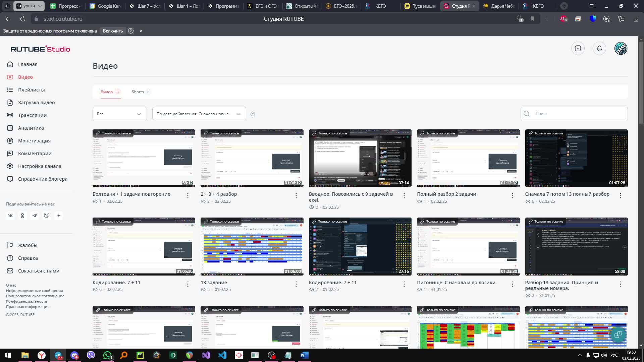Open the support chat widget
This screenshot has height=362, width=644.
click(618, 335)
